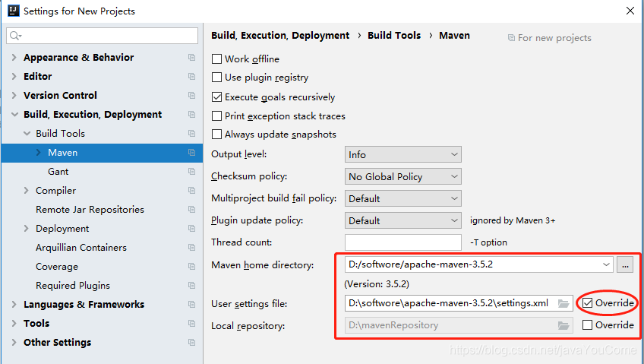Viewport: 644px width, 364px height.
Task: Click the project icon beside Coverage
Action: [192, 267]
